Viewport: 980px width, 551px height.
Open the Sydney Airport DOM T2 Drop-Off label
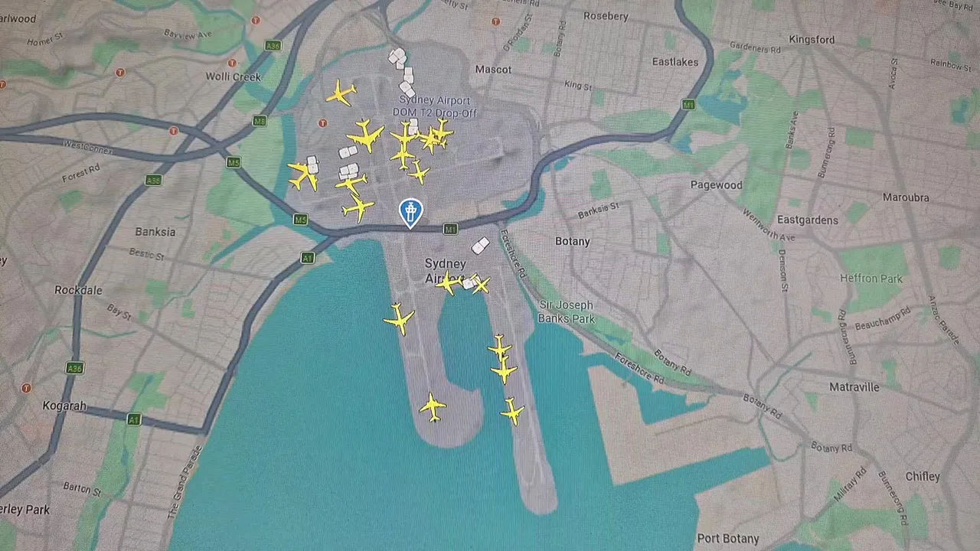click(x=435, y=106)
